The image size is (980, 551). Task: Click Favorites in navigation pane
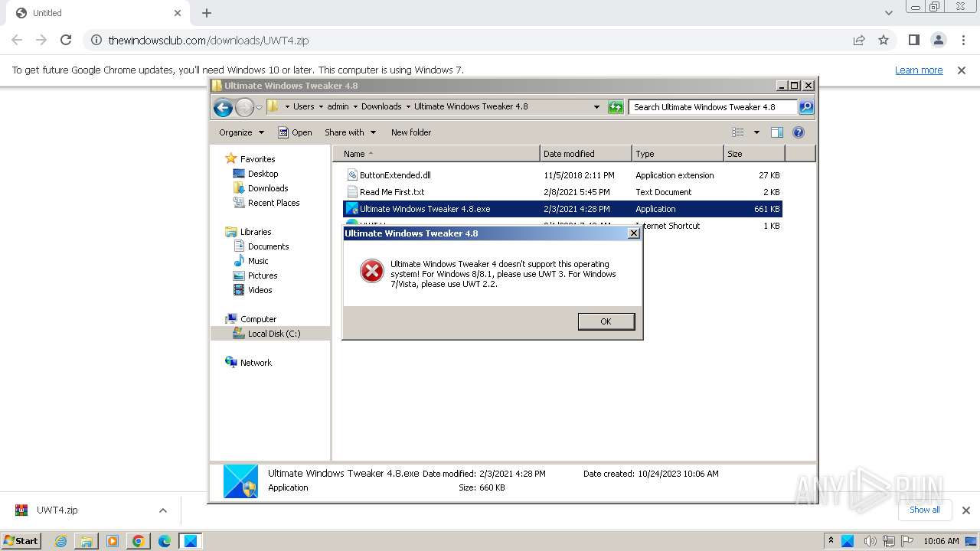[257, 159]
